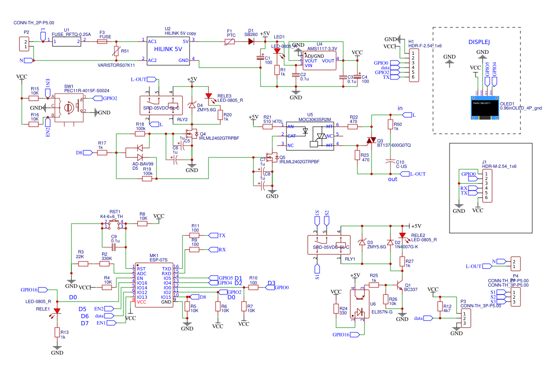Click the H1 six-pin header connector

point(413,65)
